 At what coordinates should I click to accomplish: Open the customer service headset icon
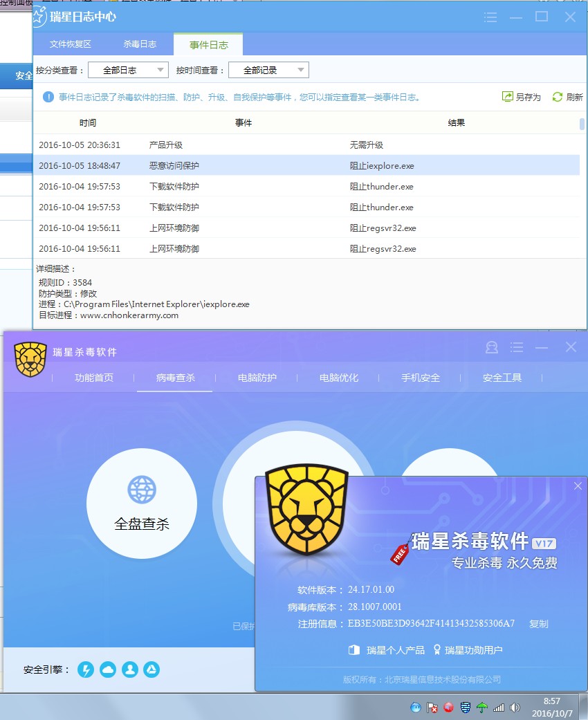[x=492, y=347]
